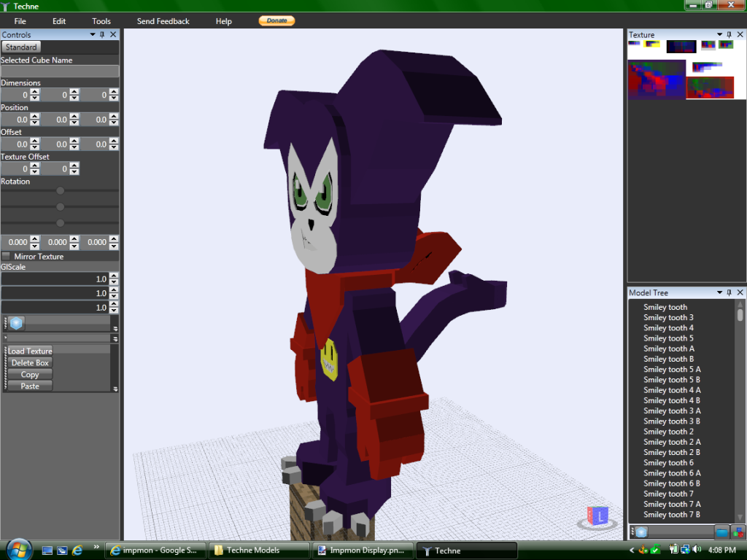Viewport: 747px width, 560px height.
Task: Expand the cube toolbar overflow in Controls
Action: (x=115, y=329)
